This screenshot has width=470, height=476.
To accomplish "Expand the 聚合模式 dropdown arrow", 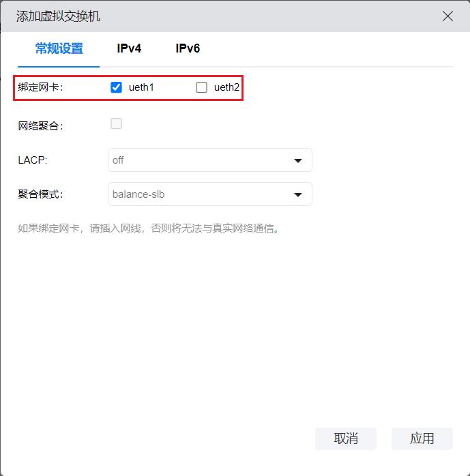I will coord(298,195).
